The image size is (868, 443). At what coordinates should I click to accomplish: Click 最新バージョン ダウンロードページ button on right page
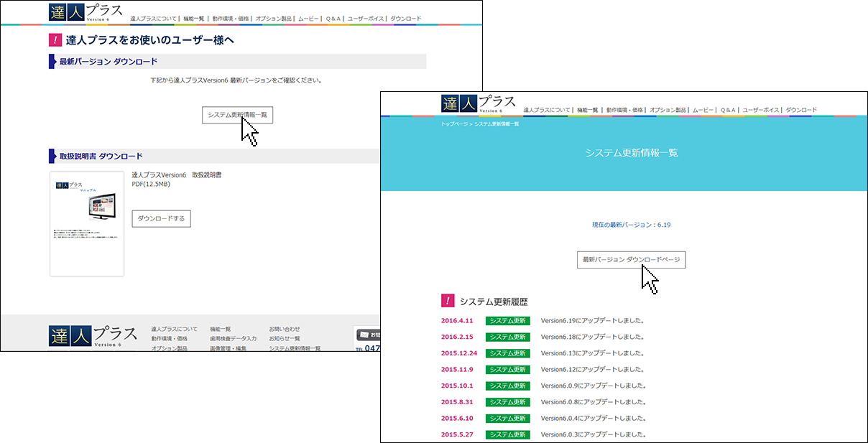(632, 259)
